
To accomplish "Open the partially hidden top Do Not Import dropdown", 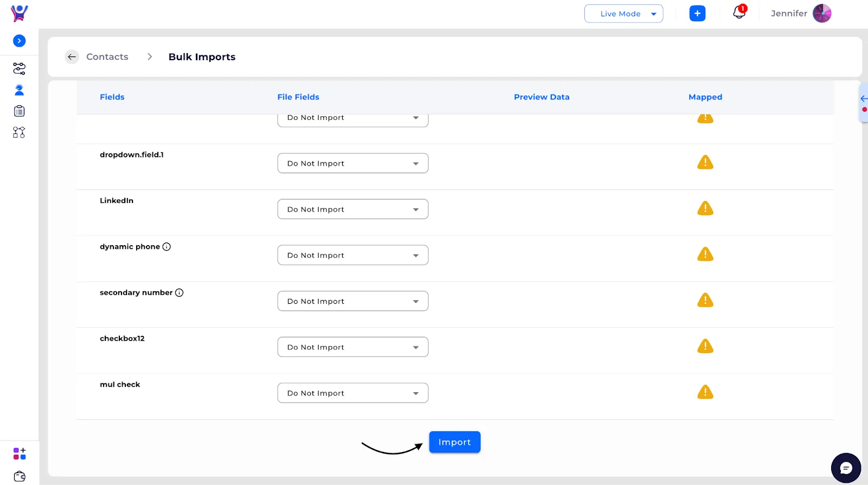I will (353, 120).
